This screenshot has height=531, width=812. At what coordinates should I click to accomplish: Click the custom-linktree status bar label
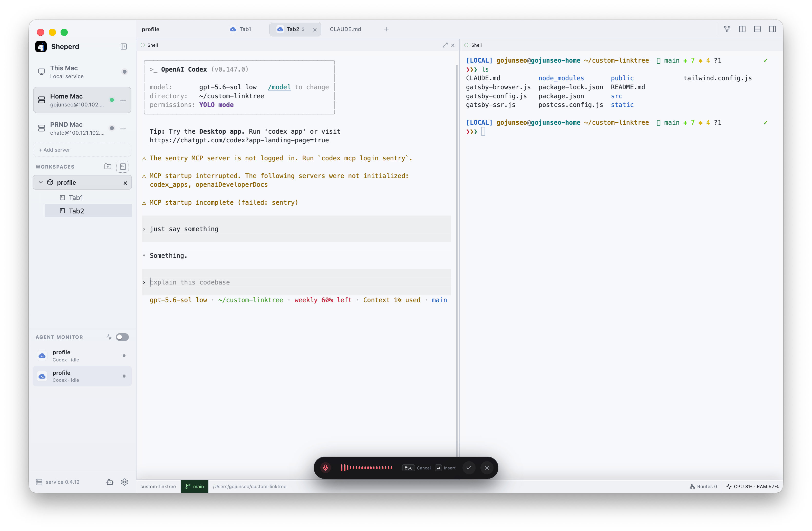(x=158, y=487)
